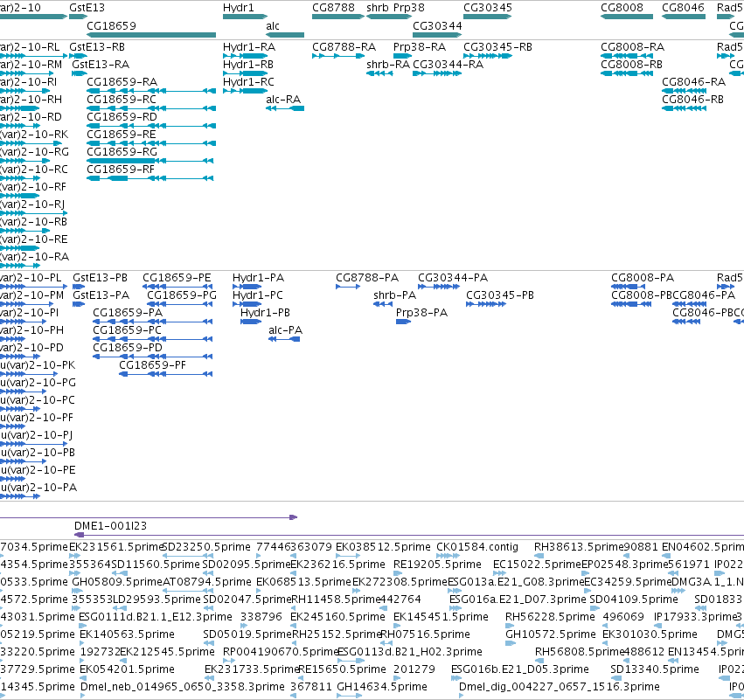This screenshot has height=700, width=744.
Task: Click the CG18659-PE protein label
Action: (177, 277)
